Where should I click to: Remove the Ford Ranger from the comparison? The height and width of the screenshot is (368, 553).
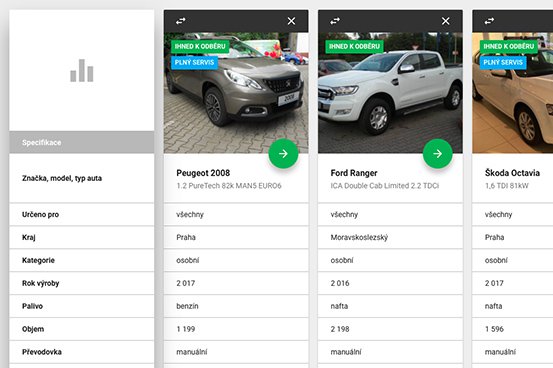tap(446, 21)
